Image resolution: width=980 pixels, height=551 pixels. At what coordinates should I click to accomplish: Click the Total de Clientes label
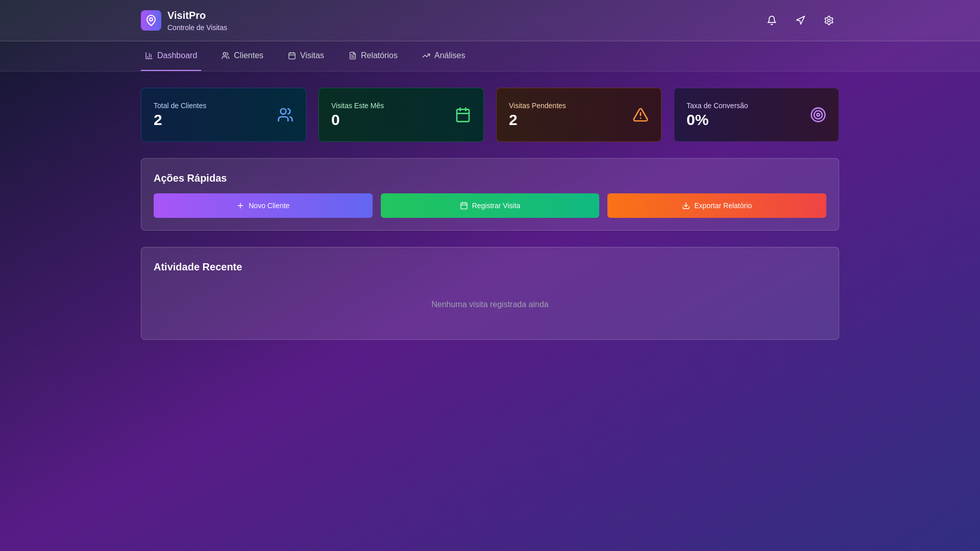[x=180, y=106]
